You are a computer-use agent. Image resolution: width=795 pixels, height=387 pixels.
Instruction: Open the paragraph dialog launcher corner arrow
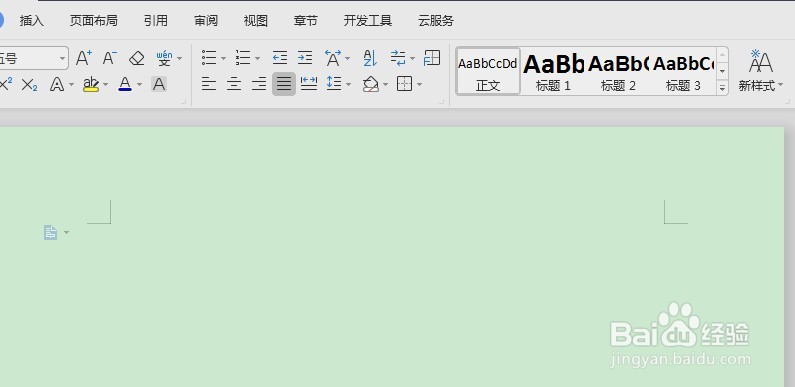coord(441,102)
